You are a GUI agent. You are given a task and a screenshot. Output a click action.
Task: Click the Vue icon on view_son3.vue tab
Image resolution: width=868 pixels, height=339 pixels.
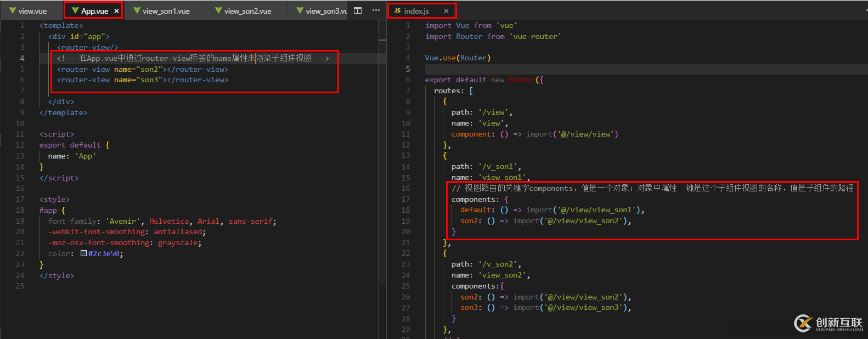[x=300, y=10]
